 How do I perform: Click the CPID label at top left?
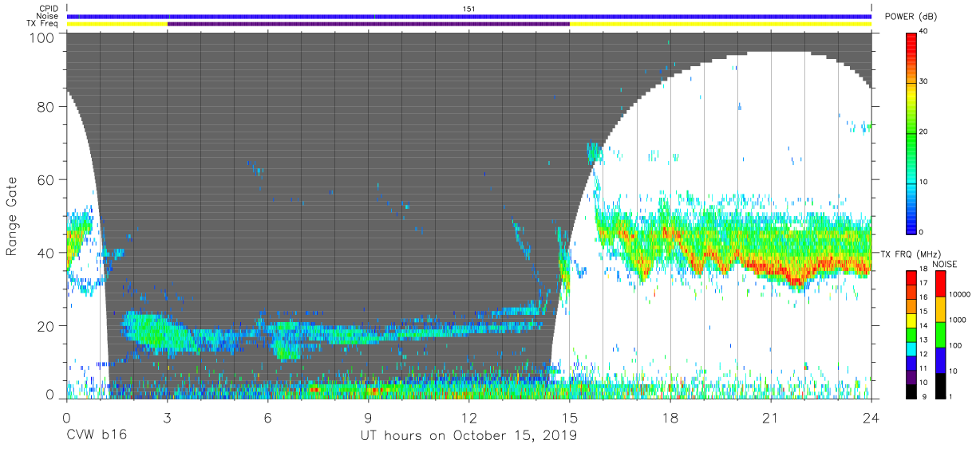[48, 8]
